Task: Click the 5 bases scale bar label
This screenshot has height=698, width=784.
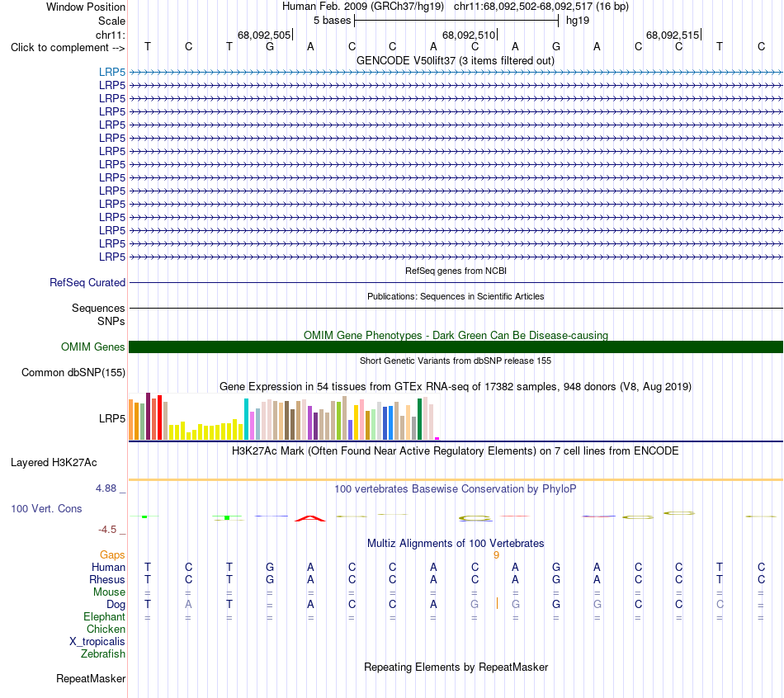Action: [332, 21]
